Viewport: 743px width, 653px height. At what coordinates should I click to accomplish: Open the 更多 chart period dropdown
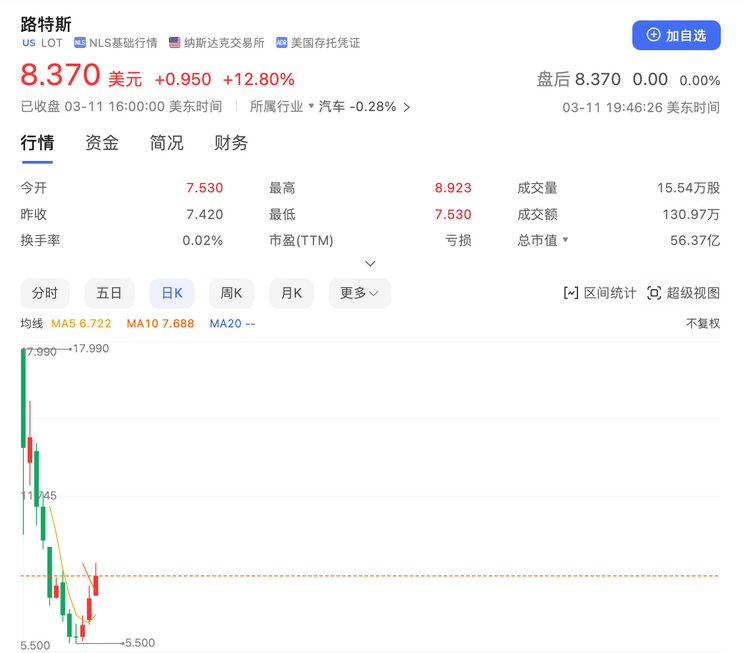tap(359, 293)
